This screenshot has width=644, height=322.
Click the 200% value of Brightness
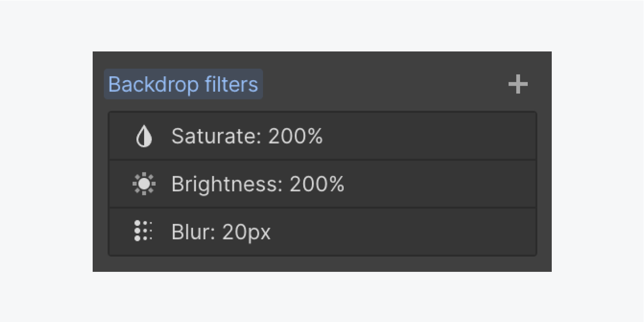[x=317, y=184]
